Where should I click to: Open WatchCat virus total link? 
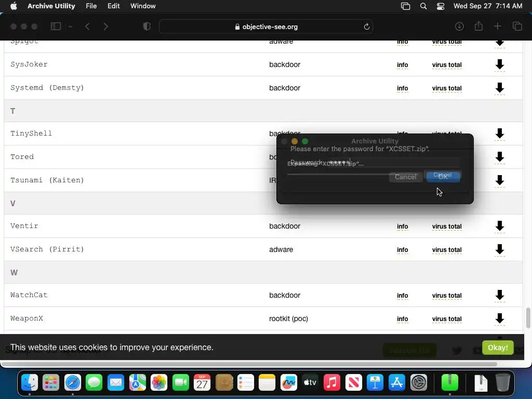point(447,296)
